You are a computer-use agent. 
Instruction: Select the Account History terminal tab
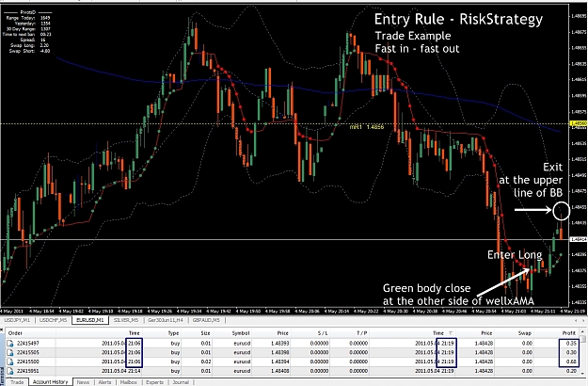pyautogui.click(x=50, y=382)
